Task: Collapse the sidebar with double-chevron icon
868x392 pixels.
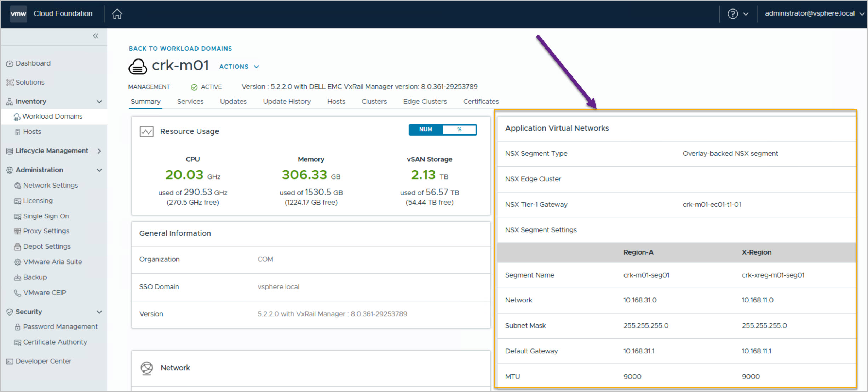Action: pyautogui.click(x=96, y=36)
